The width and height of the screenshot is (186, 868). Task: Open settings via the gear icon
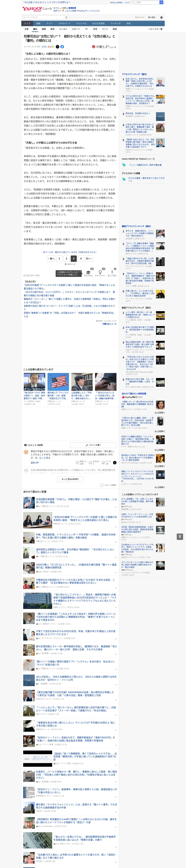tap(161, 18)
